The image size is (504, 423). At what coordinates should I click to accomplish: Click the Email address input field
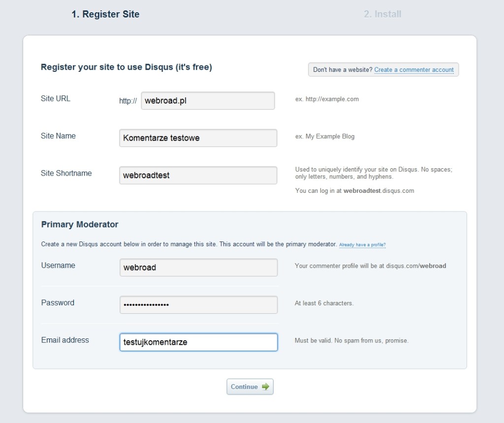pos(198,342)
